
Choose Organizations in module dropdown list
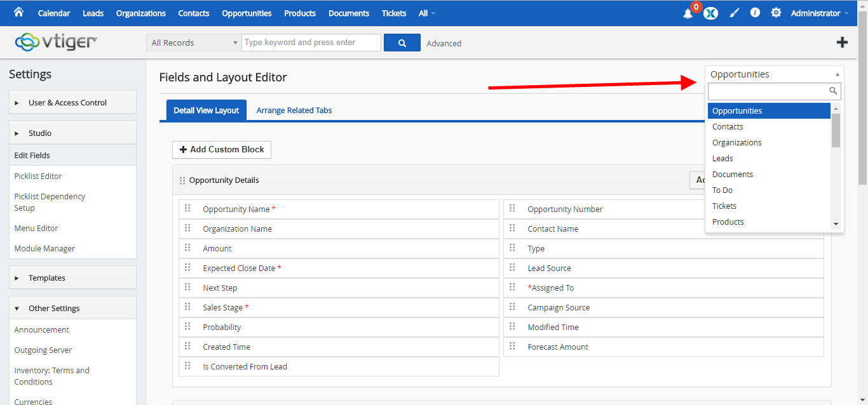pyautogui.click(x=770, y=142)
